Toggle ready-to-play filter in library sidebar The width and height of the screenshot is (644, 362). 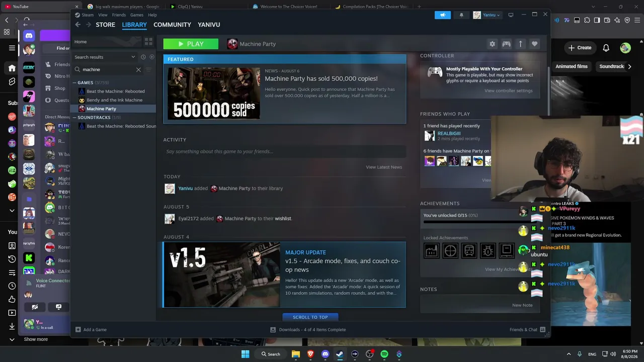click(152, 57)
